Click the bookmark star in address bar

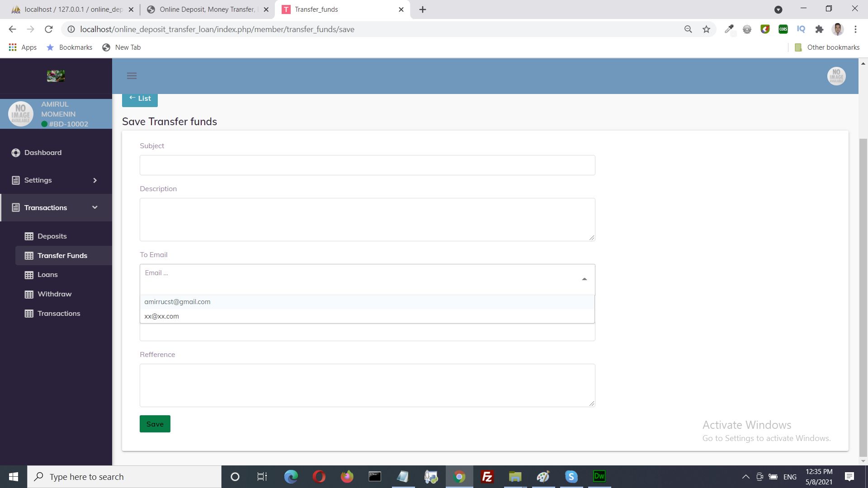tap(706, 29)
